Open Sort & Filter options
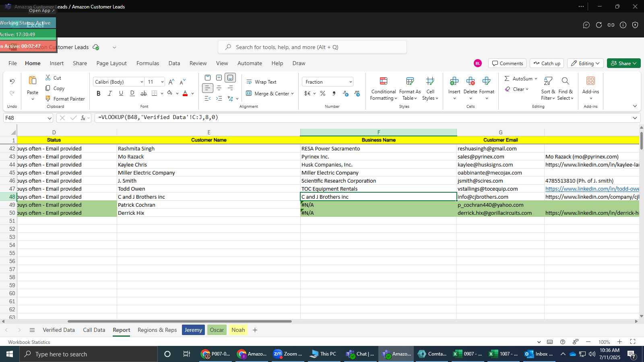 click(548, 88)
